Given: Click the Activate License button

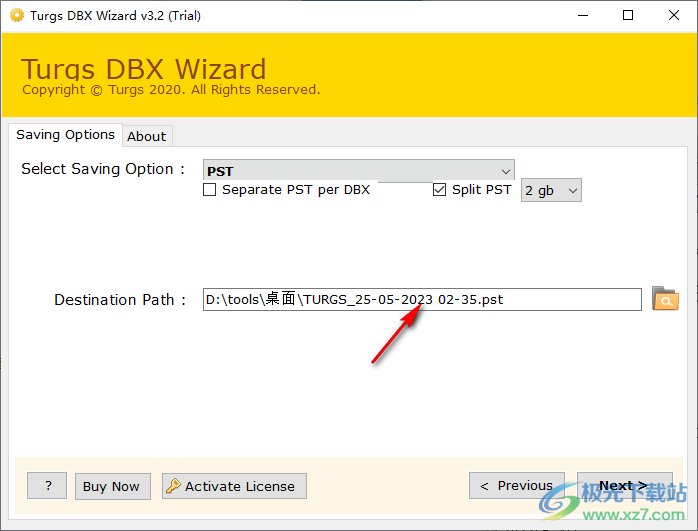Looking at the screenshot, I should coord(234,486).
